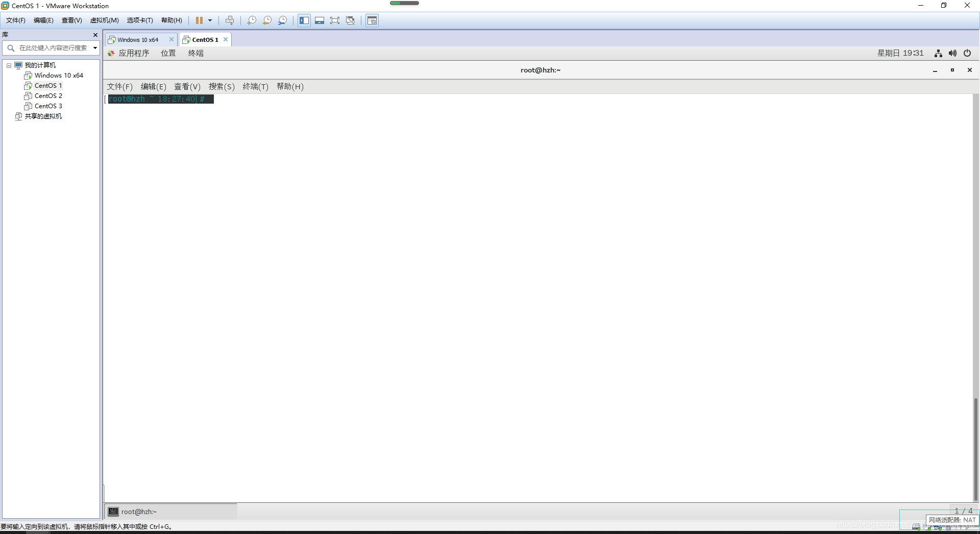
Task: Send Ctrl+Alt+Del to the guest
Action: (230, 20)
